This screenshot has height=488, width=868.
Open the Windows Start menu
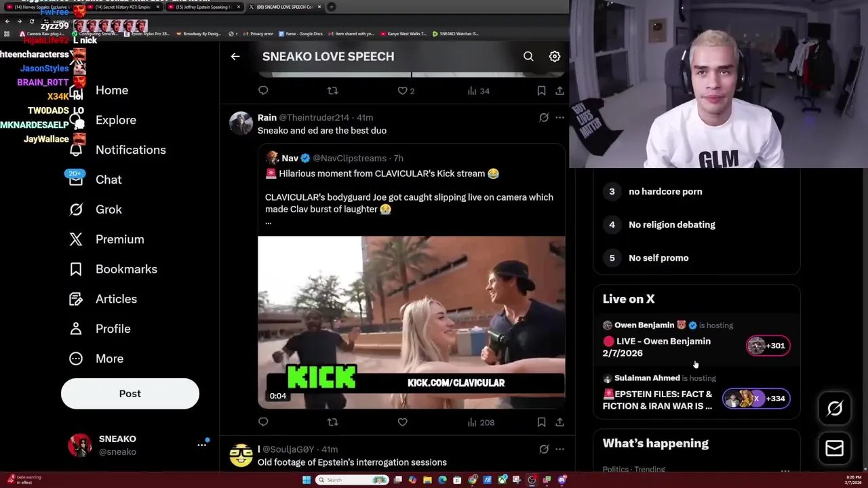(x=307, y=480)
